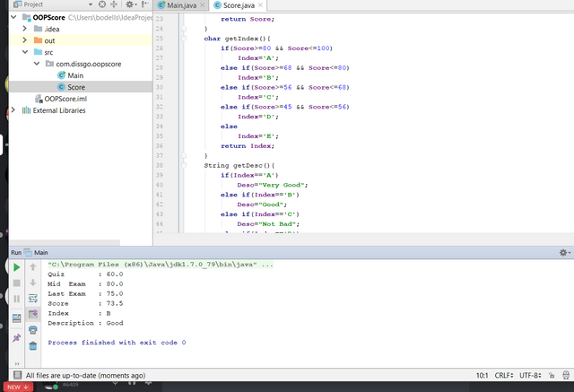This screenshot has width=574, height=392.
Task: Expand the out folder
Action: [24, 39]
